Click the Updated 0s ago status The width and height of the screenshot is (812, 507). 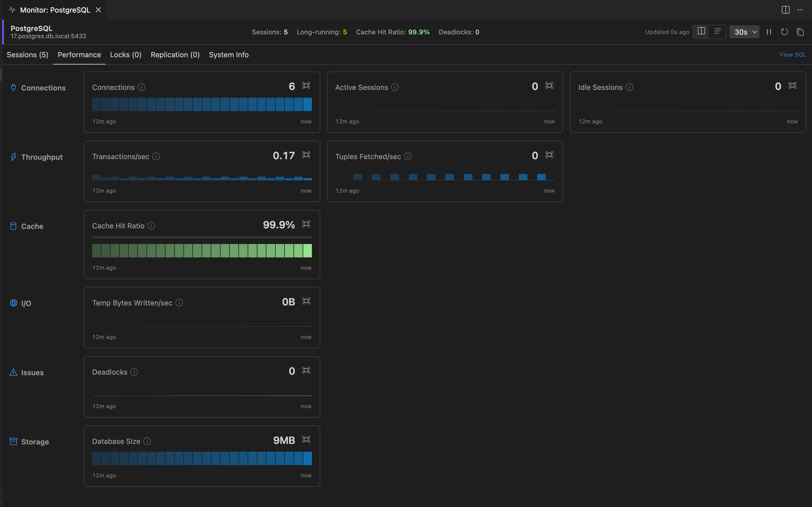(x=667, y=32)
